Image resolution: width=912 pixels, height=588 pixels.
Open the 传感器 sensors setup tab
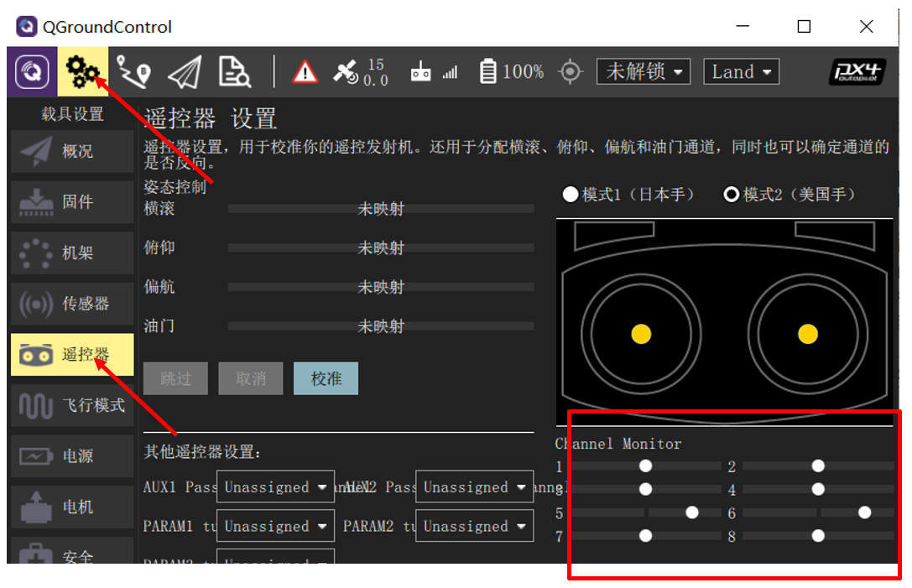point(72,304)
